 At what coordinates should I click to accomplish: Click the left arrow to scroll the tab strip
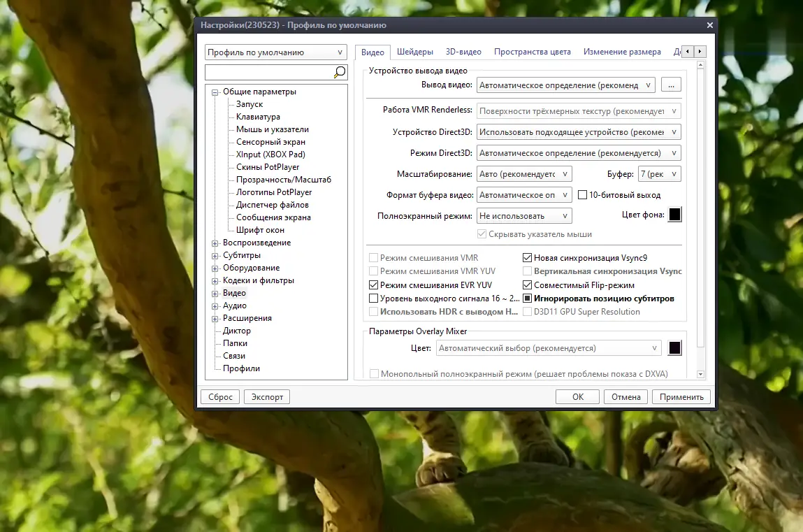point(687,51)
